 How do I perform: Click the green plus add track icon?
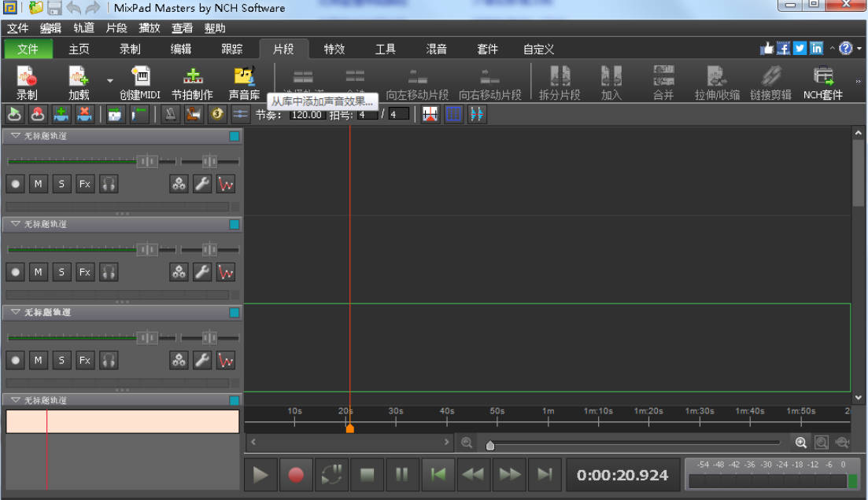[x=61, y=115]
